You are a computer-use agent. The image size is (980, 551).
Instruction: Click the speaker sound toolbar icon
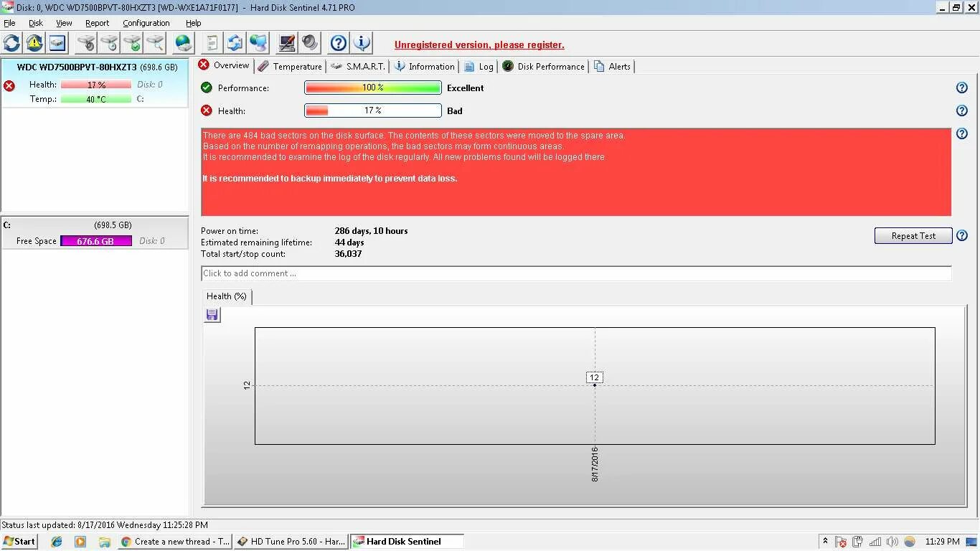tap(310, 43)
